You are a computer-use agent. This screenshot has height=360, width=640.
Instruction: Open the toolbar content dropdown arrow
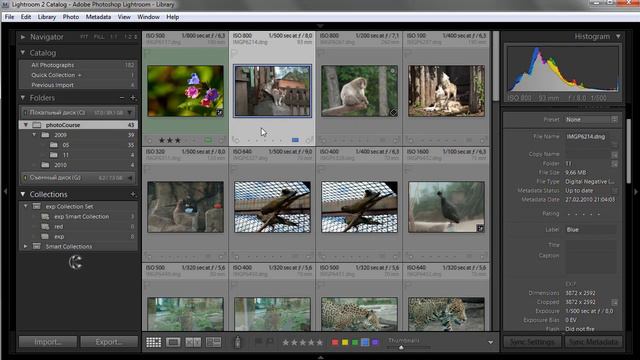click(x=491, y=342)
